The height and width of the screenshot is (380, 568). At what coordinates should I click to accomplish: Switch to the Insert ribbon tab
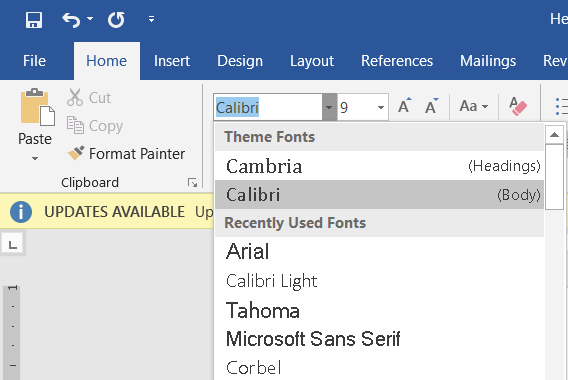(x=172, y=61)
